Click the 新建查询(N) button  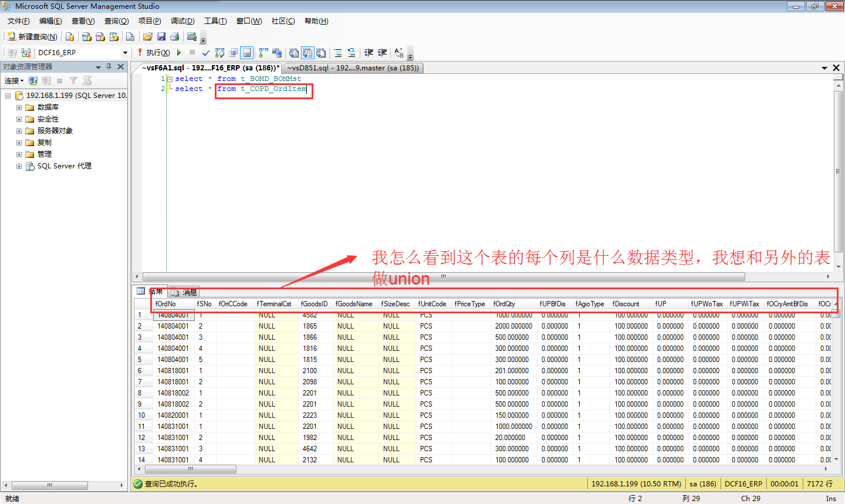tap(33, 36)
